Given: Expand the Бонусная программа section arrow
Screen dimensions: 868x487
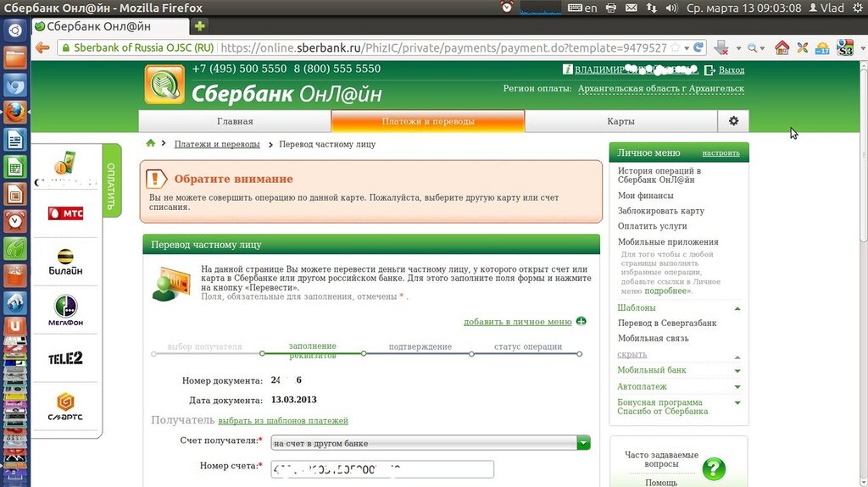Looking at the screenshot, I should tap(737, 402).
